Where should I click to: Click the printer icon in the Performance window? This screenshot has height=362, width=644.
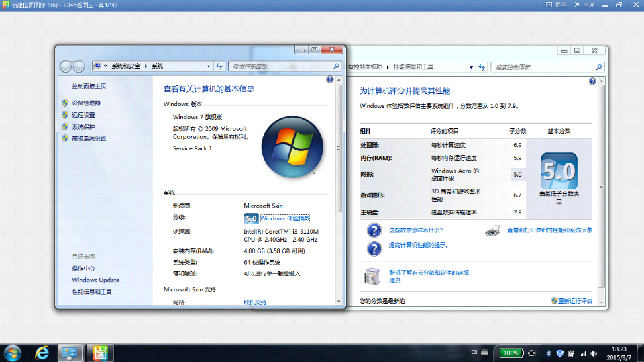[493, 230]
